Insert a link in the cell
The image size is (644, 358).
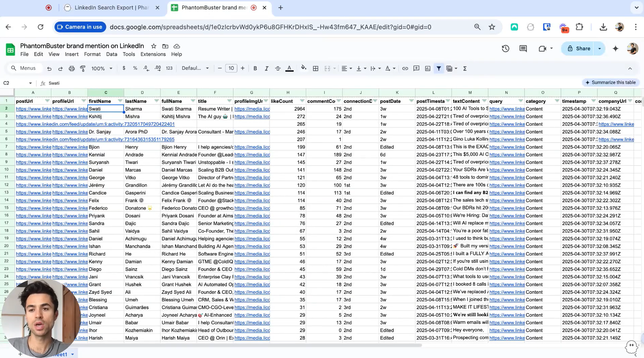[405, 68]
